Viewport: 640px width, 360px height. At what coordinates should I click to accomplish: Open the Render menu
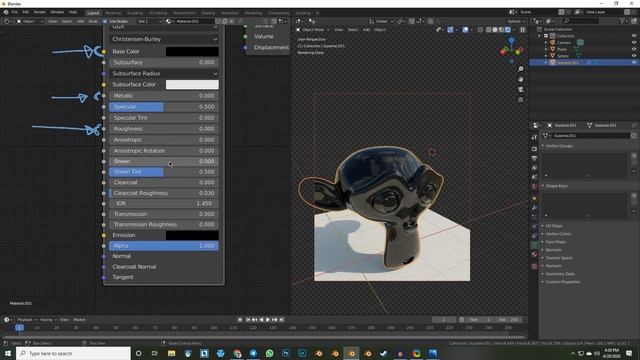click(x=40, y=12)
